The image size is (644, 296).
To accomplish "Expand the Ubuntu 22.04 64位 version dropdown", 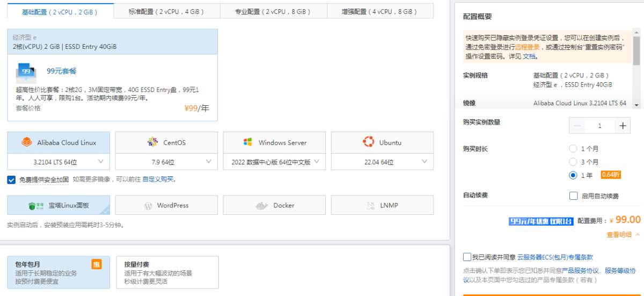I will tap(382, 162).
